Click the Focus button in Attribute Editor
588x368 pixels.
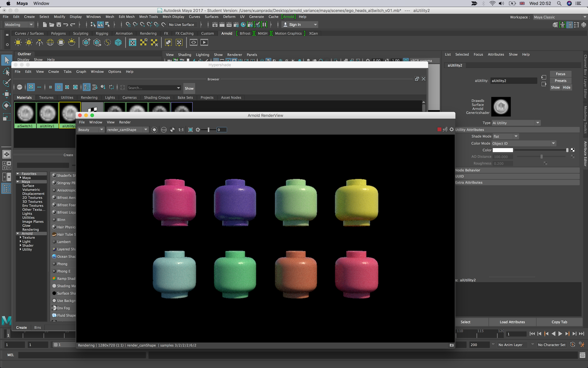tap(560, 74)
